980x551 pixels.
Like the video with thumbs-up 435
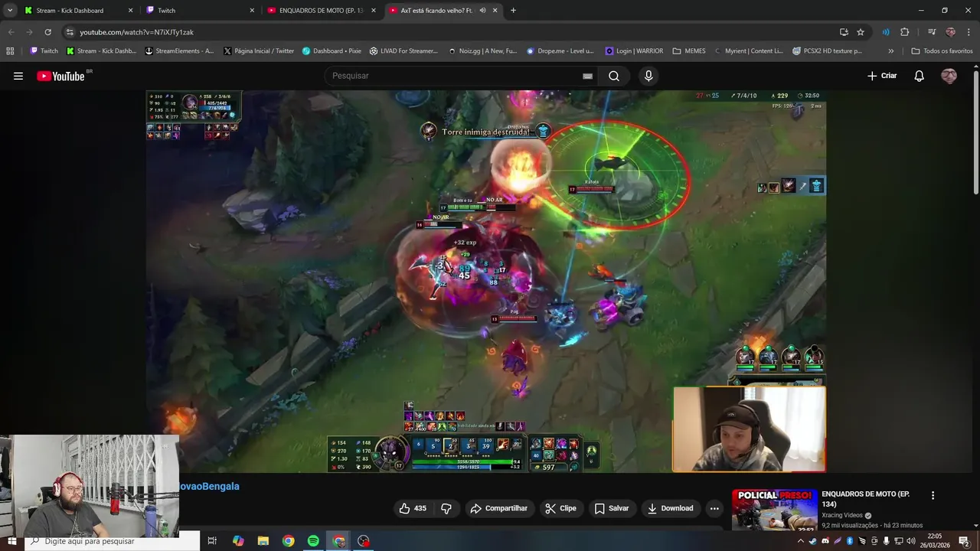tap(413, 508)
